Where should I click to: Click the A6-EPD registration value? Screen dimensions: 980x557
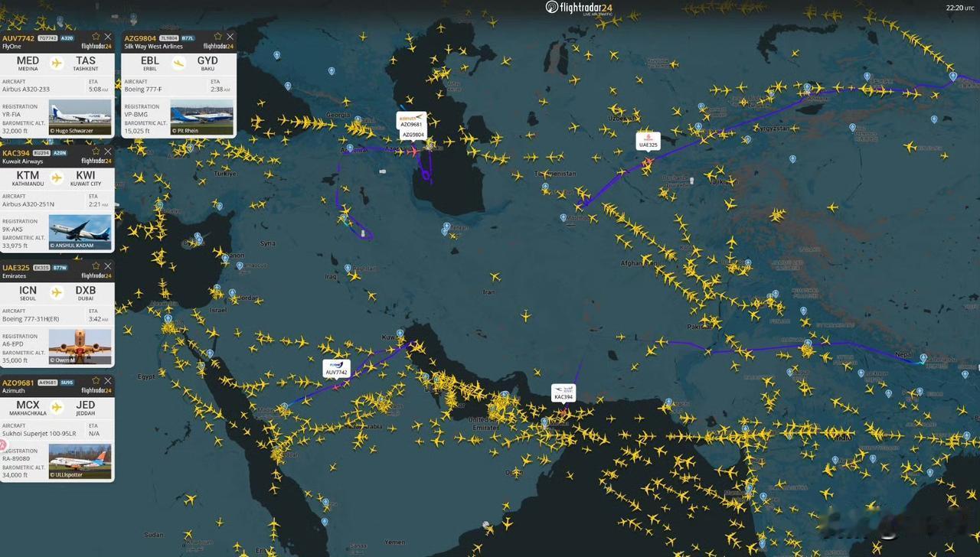tap(12, 344)
